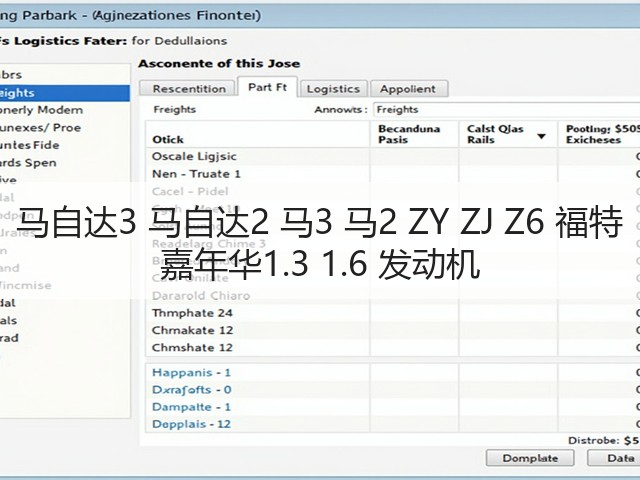Open the Dopplais - 12 link

pyautogui.click(x=191, y=424)
